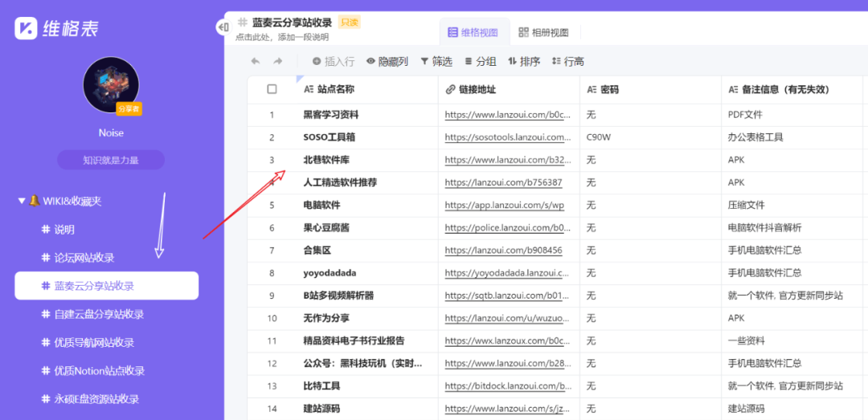Tick the select-all checkbox in the header
Screen dimensions: 868x420
[272, 89]
